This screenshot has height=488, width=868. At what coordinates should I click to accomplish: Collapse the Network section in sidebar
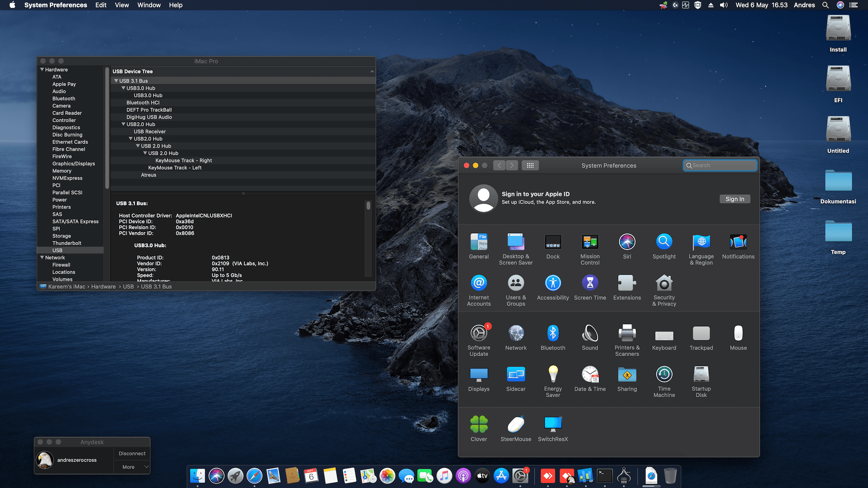(42, 258)
